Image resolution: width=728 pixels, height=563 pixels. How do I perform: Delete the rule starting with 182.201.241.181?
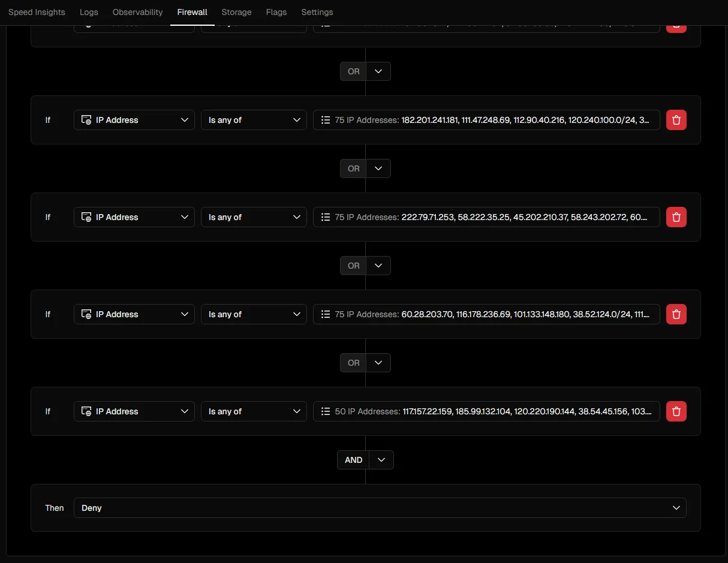676,120
